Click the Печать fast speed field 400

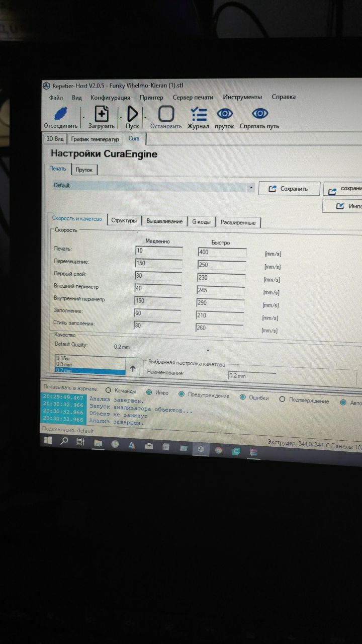222,252
